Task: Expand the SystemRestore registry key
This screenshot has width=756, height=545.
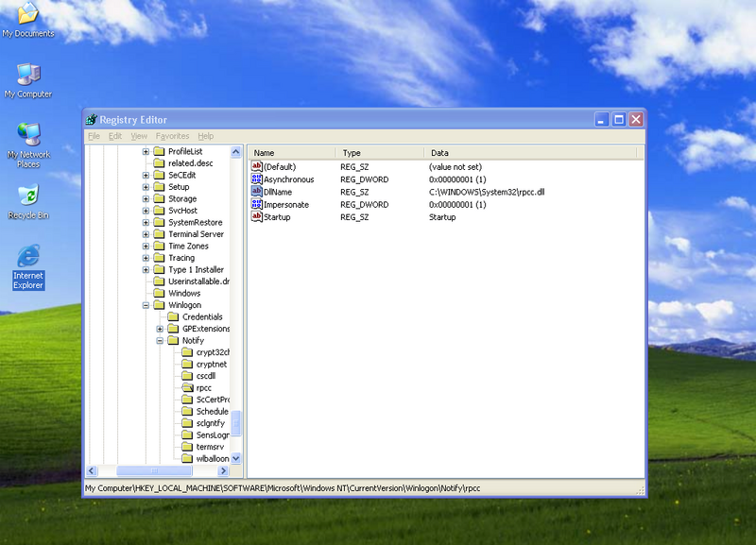Action: 146,222
